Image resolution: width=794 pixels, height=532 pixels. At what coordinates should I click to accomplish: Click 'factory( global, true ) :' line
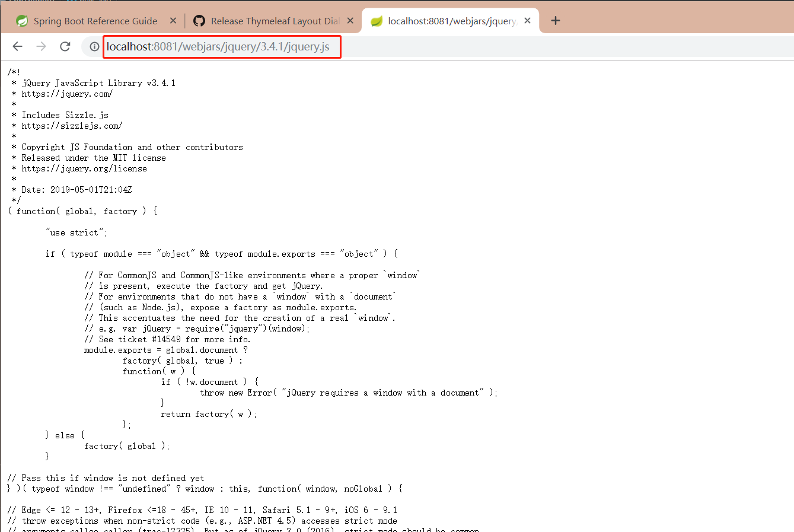(x=183, y=361)
